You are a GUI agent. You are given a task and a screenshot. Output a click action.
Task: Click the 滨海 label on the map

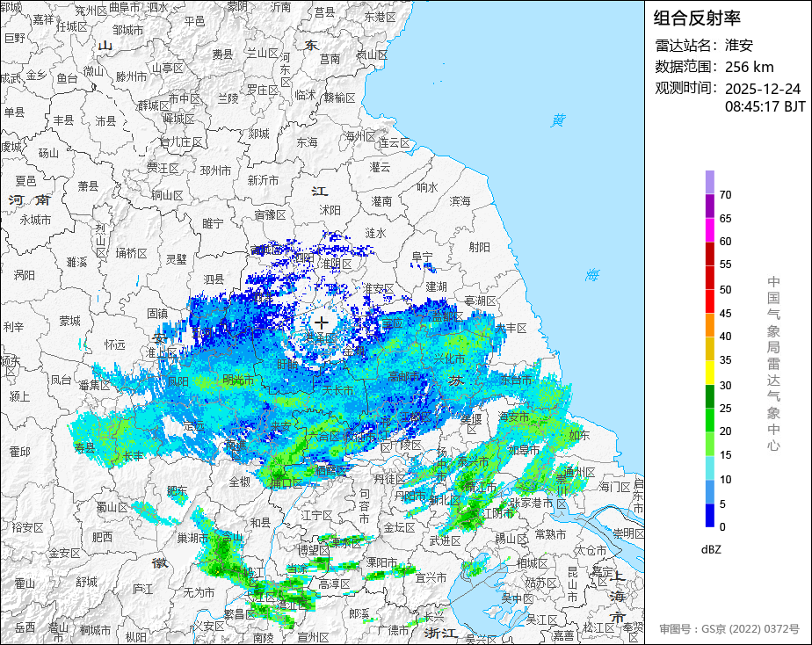coord(460,201)
